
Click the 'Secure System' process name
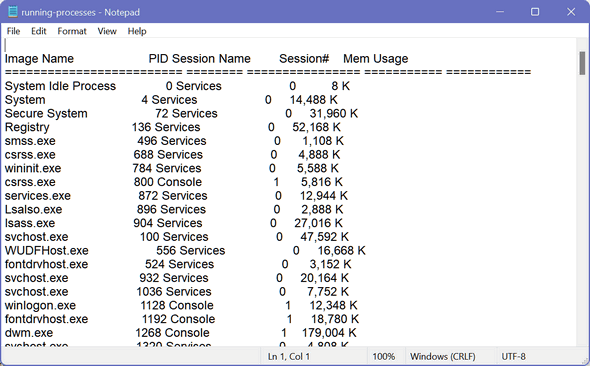(46, 114)
